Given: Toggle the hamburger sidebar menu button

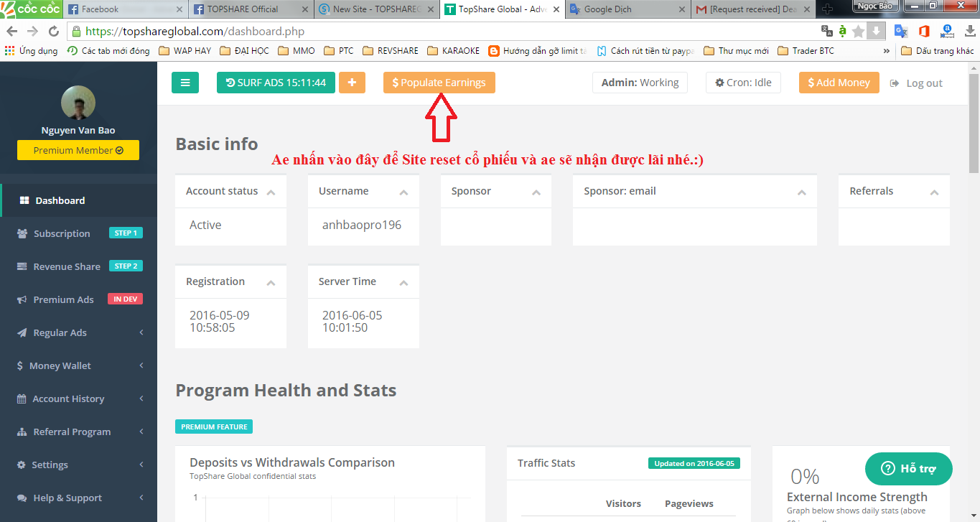Looking at the screenshot, I should (185, 83).
